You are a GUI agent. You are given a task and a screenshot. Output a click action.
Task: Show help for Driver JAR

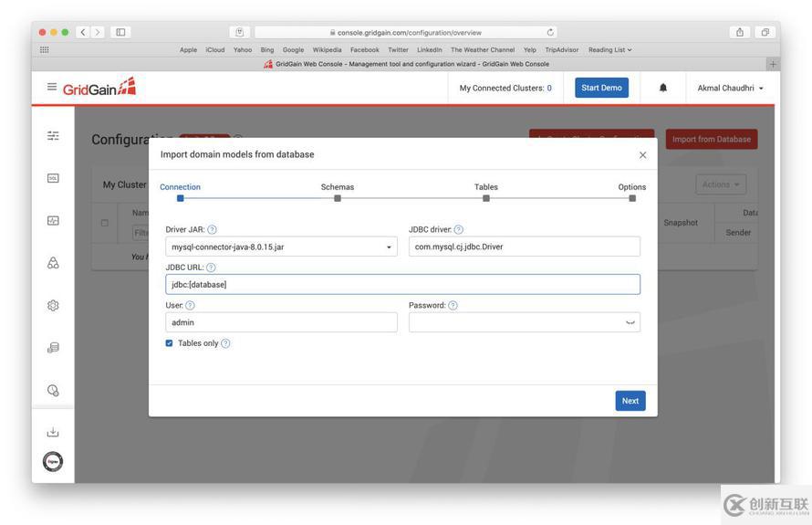coord(212,229)
